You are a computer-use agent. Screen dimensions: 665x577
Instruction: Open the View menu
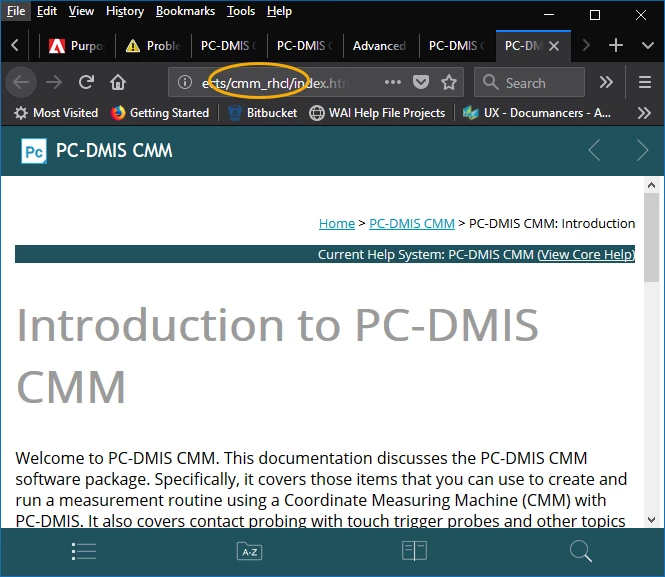click(81, 11)
